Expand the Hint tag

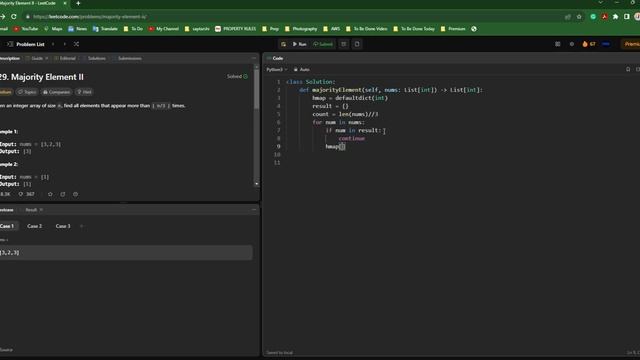tap(84, 92)
